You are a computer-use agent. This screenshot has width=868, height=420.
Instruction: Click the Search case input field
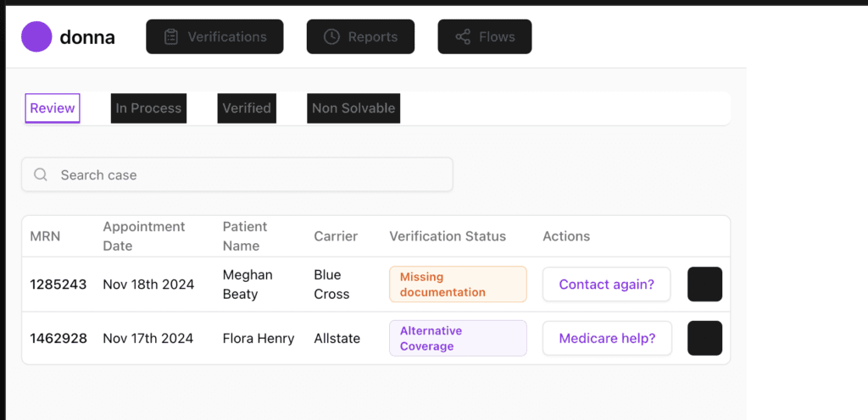pos(246,175)
